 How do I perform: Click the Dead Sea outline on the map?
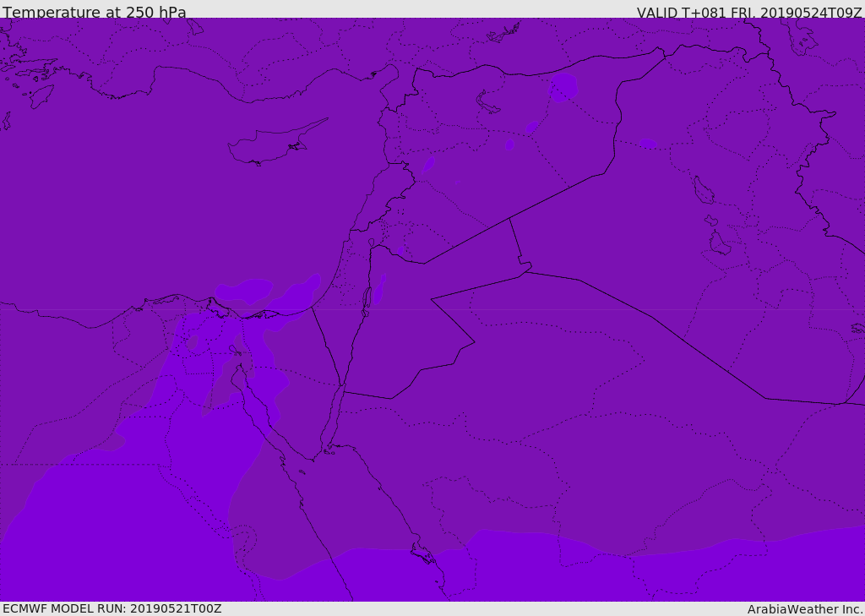pos(367,302)
